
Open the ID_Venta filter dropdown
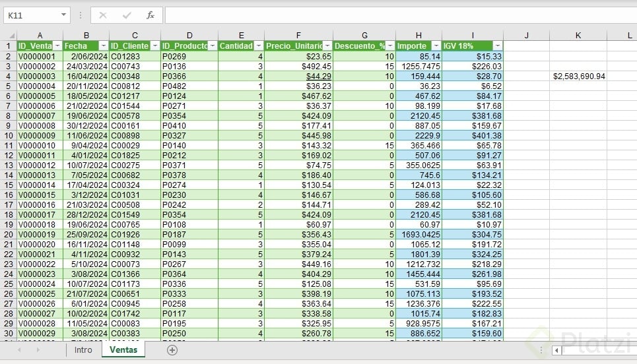click(x=57, y=46)
